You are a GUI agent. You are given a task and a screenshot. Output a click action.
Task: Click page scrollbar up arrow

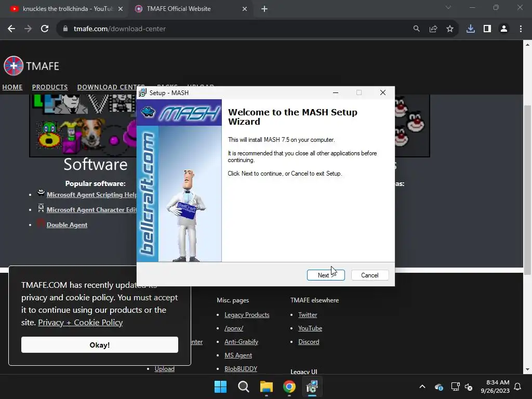tap(528, 45)
